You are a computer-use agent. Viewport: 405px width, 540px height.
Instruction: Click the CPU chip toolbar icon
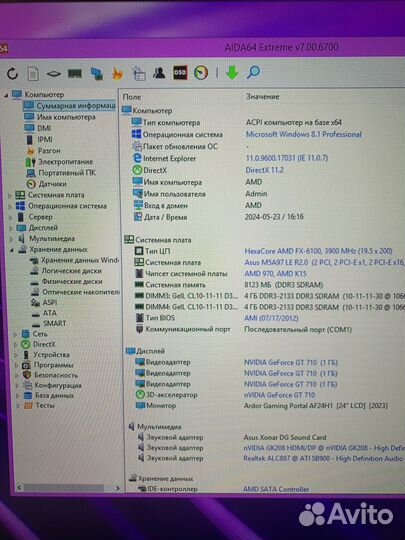[x=54, y=74]
